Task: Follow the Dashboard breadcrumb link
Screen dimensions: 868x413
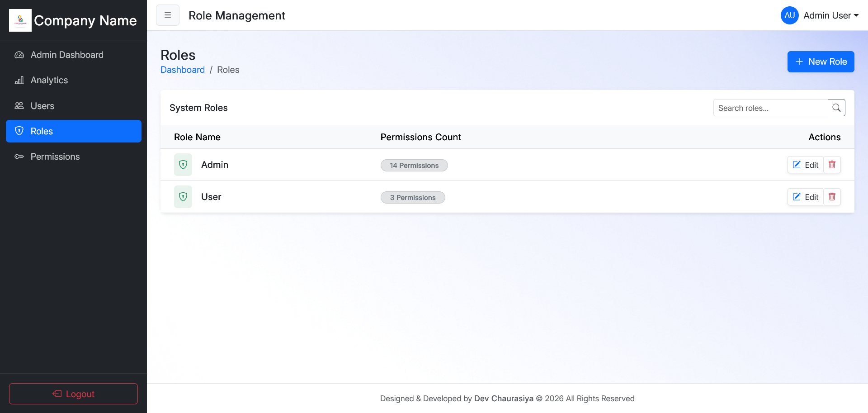Action: coord(183,70)
